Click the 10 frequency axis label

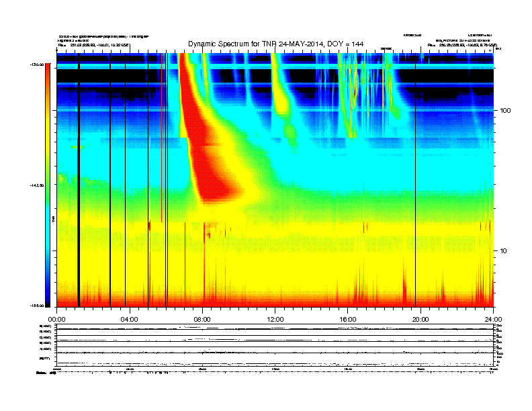pyautogui.click(x=504, y=251)
